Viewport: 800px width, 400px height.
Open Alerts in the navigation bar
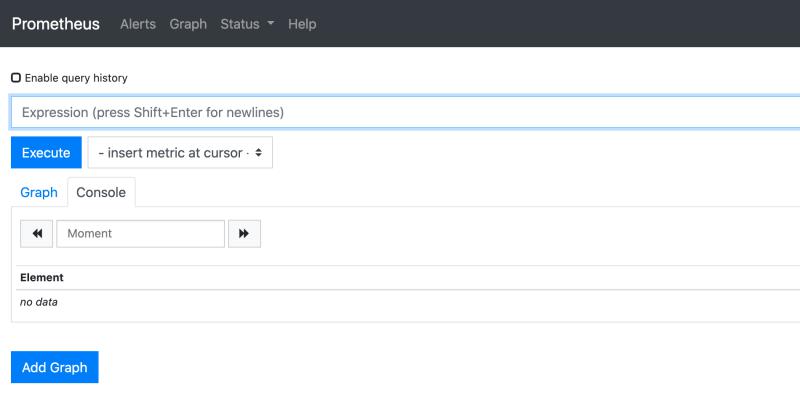pyautogui.click(x=138, y=24)
